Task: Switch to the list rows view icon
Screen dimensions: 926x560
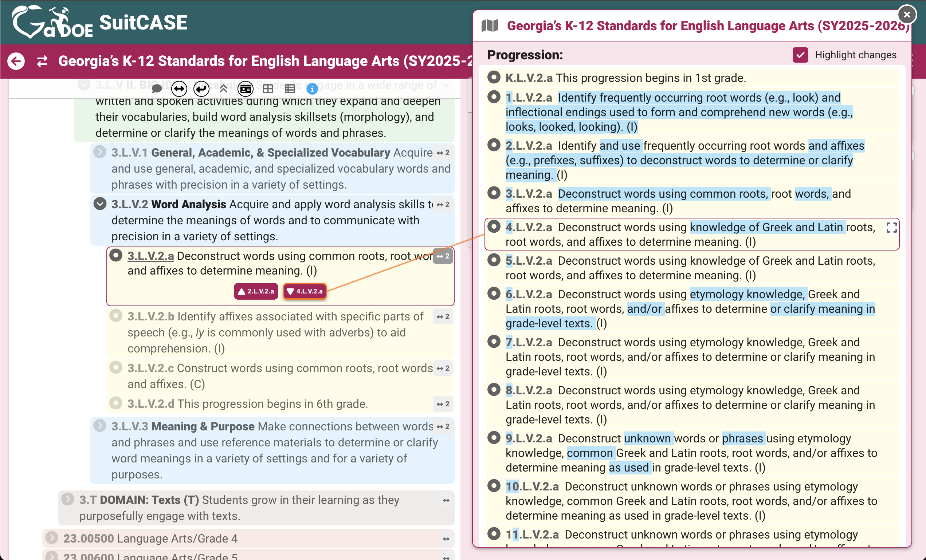Action: [290, 89]
